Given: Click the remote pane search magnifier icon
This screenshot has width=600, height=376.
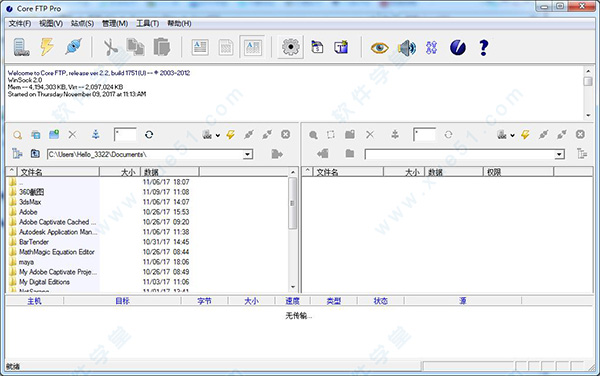Looking at the screenshot, I should (x=313, y=135).
